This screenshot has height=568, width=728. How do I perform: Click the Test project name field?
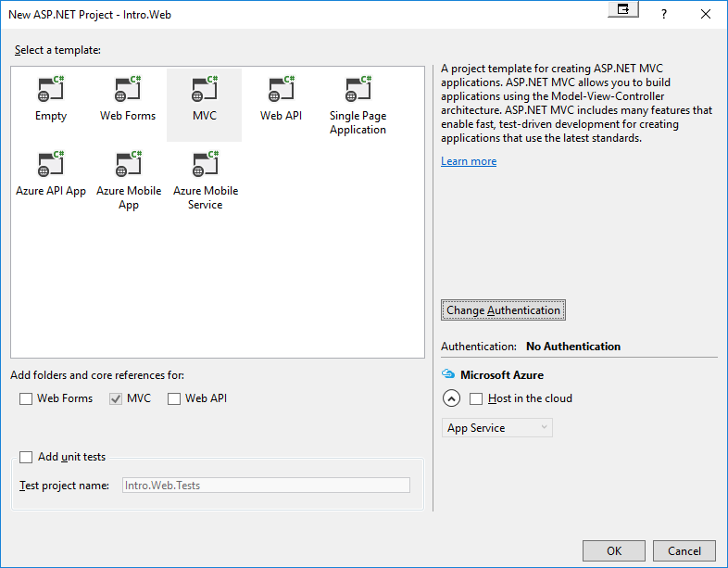click(266, 486)
